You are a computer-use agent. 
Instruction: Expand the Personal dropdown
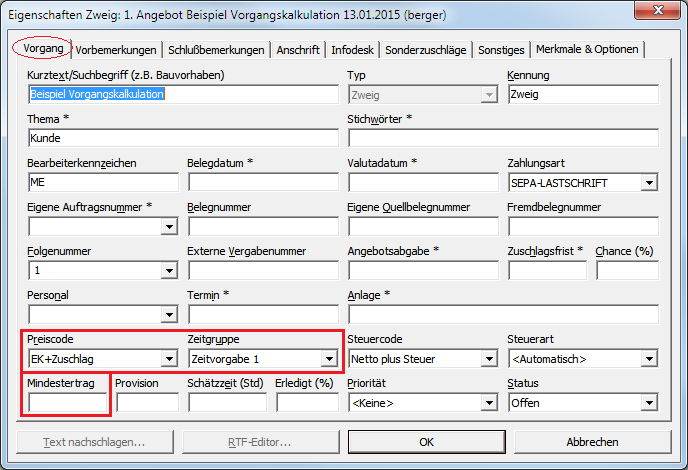click(x=169, y=315)
